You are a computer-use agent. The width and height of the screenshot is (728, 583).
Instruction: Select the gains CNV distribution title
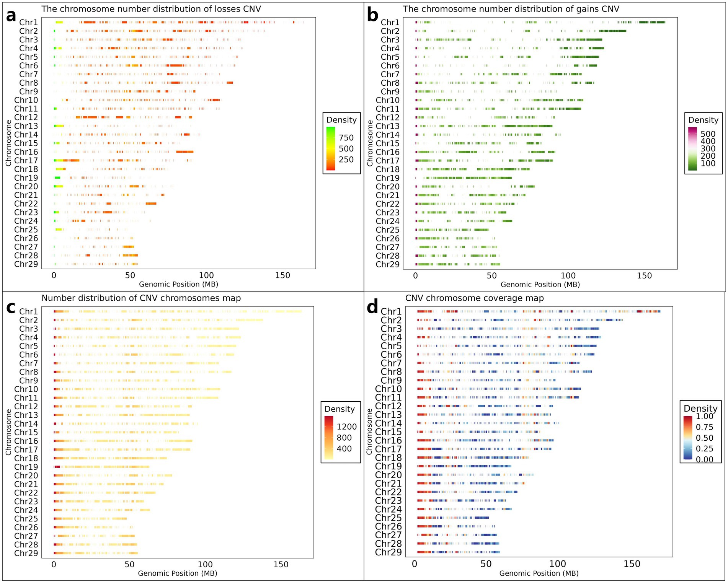[511, 9]
